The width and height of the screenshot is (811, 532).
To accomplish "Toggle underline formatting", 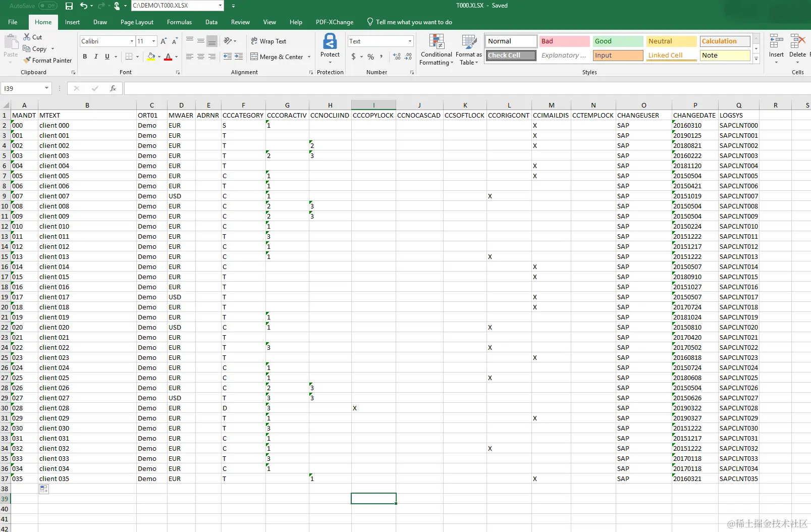I will (106, 57).
